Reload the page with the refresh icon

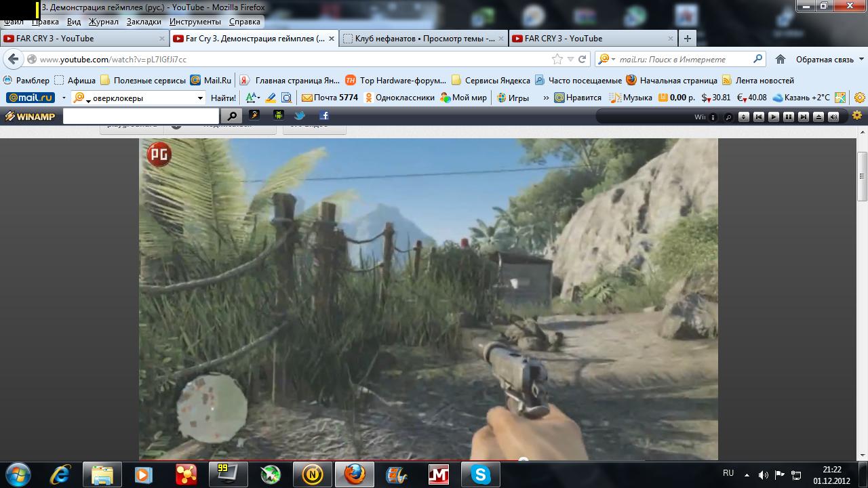coord(582,59)
